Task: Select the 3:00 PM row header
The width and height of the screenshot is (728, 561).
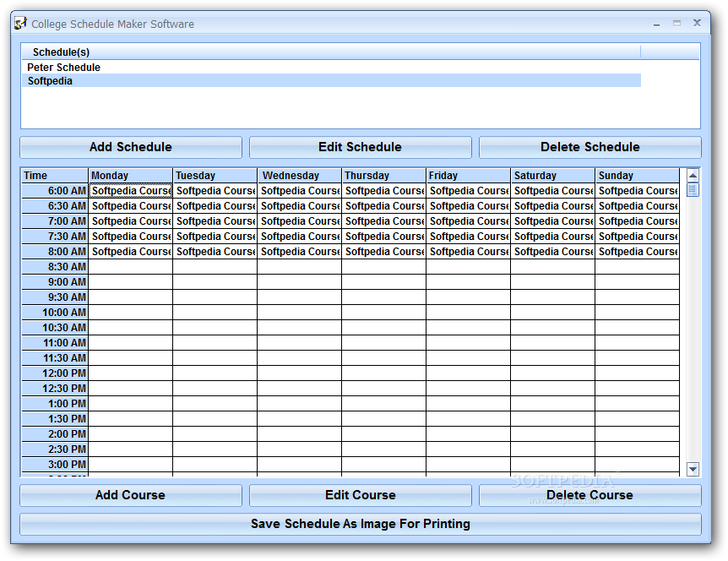Action: pyautogui.click(x=55, y=465)
